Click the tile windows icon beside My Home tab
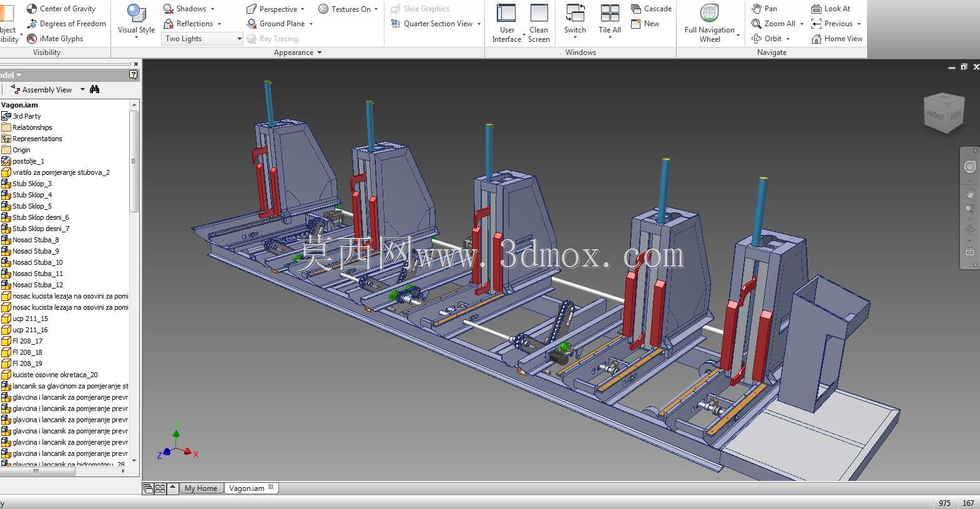The image size is (980, 509). pos(160,488)
